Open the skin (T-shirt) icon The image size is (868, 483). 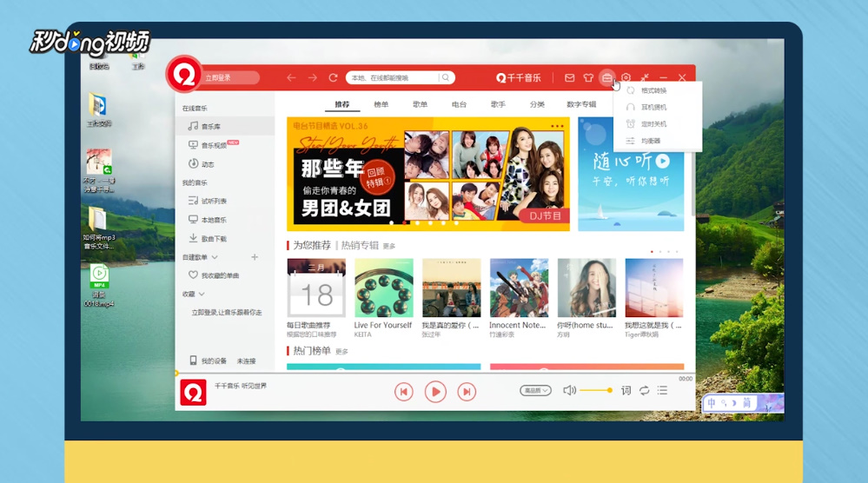[x=588, y=78]
